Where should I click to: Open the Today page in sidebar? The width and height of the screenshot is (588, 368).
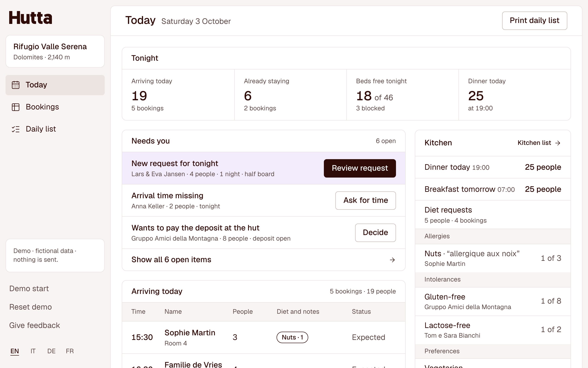[55, 85]
